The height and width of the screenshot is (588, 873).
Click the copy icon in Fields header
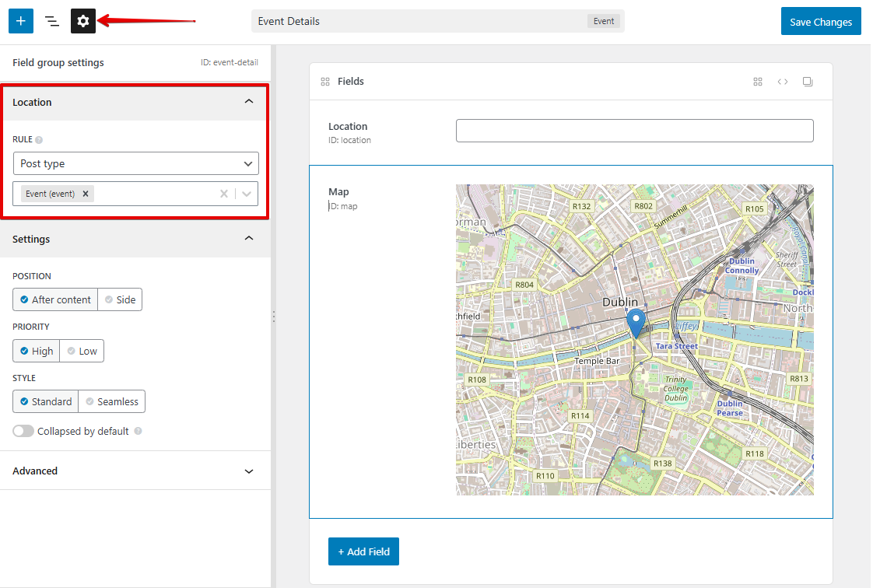[808, 82]
